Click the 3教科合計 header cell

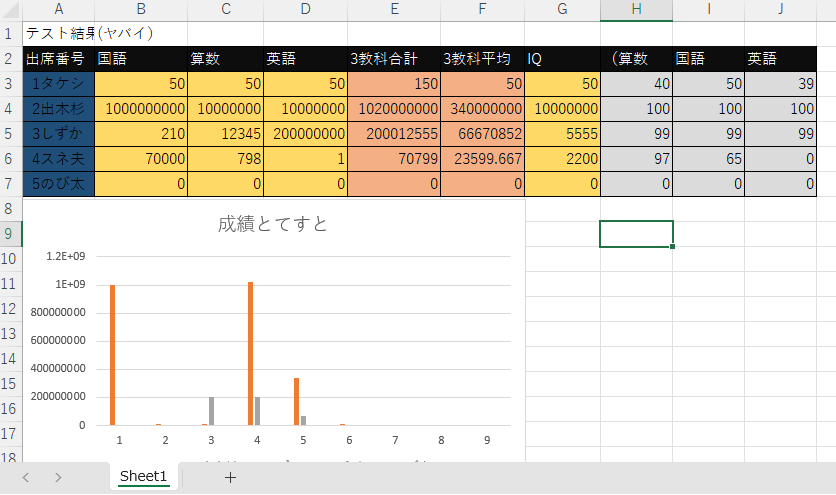pyautogui.click(x=394, y=59)
